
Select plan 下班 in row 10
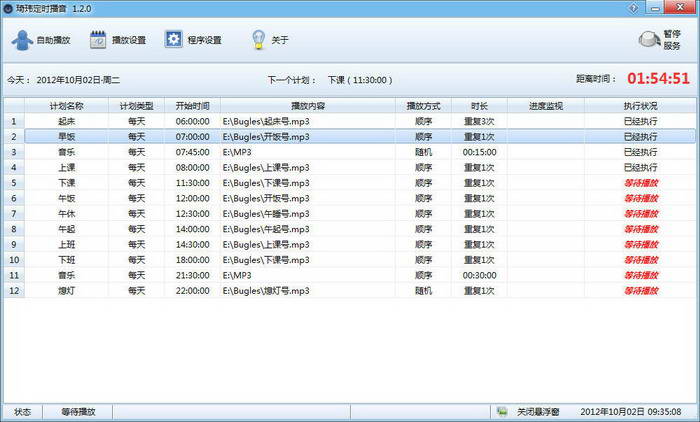point(67,260)
